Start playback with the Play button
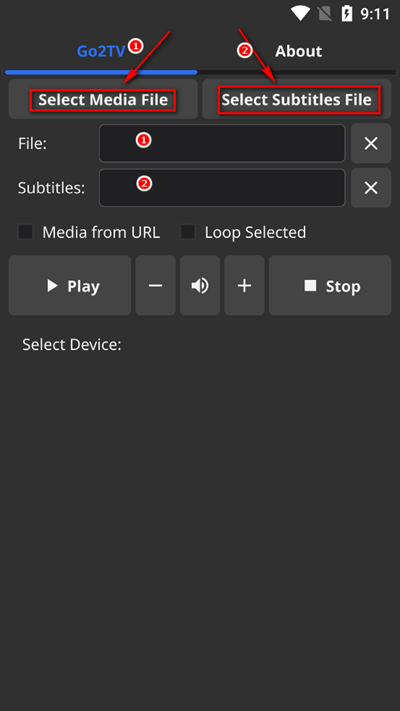Screen dimensions: 400x711 [70, 285]
